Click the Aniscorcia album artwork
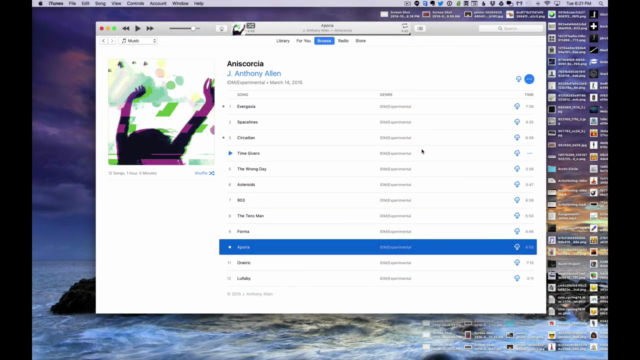The width and height of the screenshot is (640, 360). pyautogui.click(x=161, y=112)
